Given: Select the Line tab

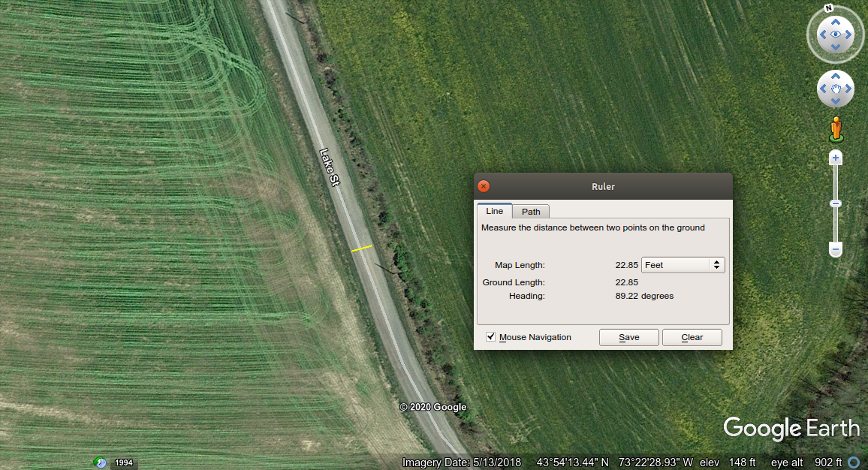Looking at the screenshot, I should tap(494, 211).
